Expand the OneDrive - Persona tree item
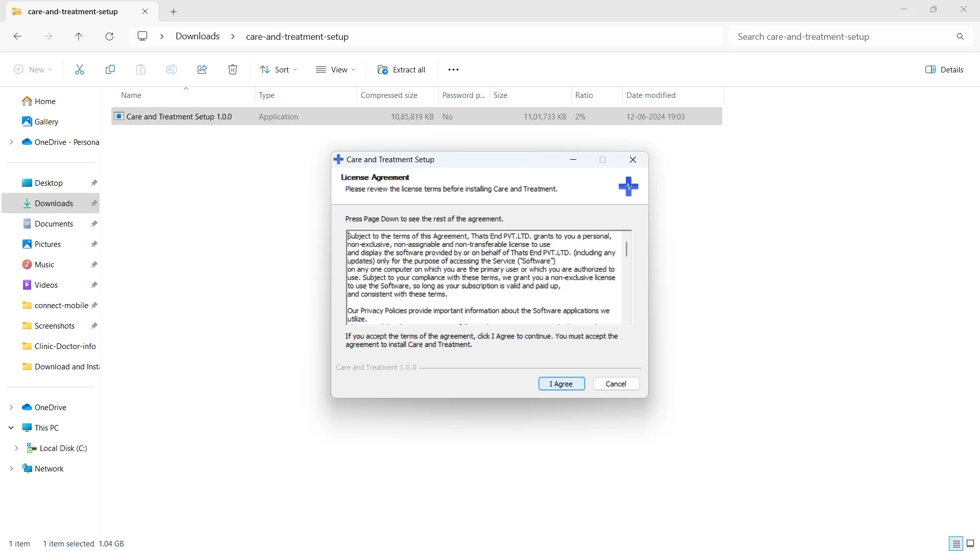The height and width of the screenshot is (551, 980). [10, 141]
